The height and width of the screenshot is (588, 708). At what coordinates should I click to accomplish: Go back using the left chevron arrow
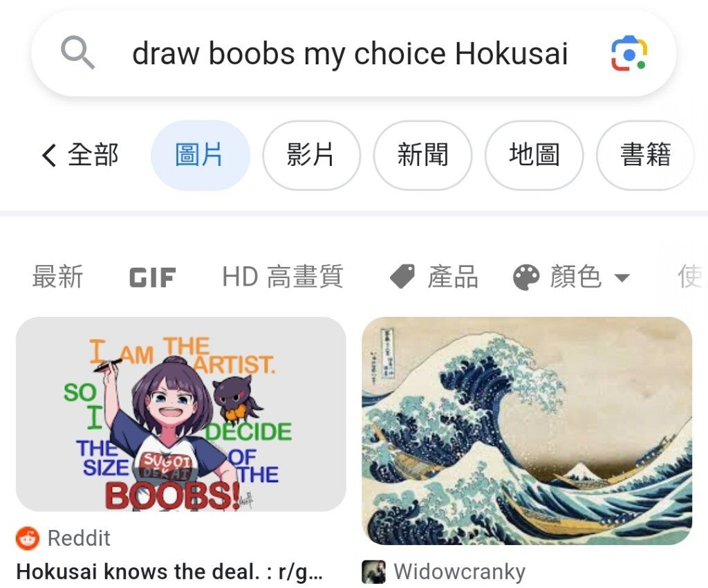[x=49, y=156]
